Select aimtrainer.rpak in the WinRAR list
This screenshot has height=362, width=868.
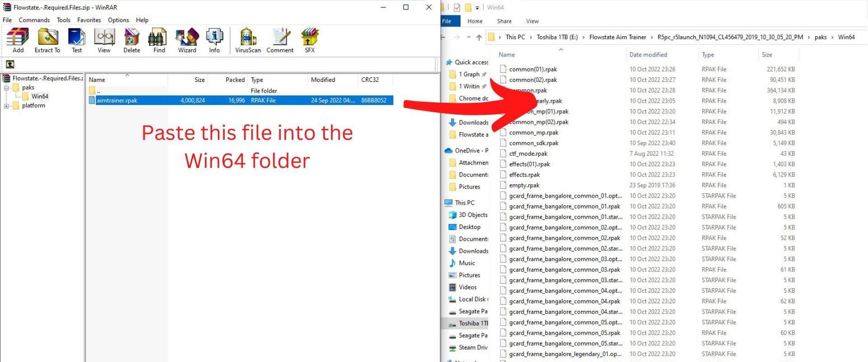[241, 100]
